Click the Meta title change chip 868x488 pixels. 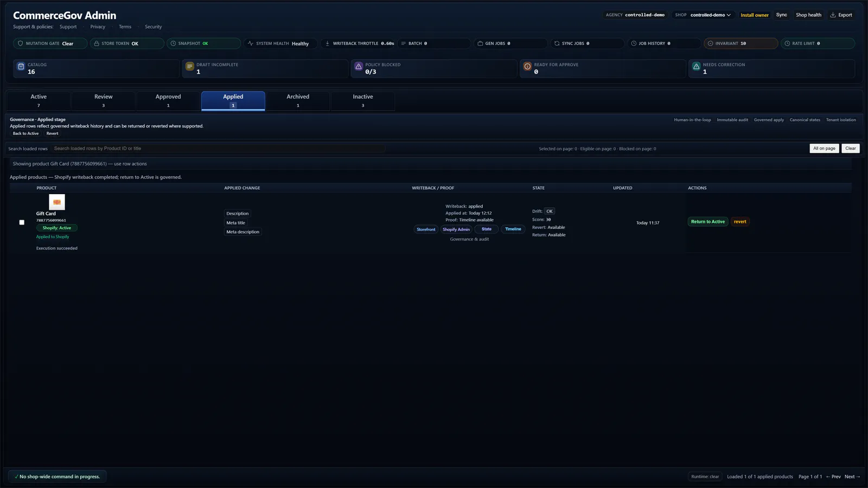pos(235,223)
